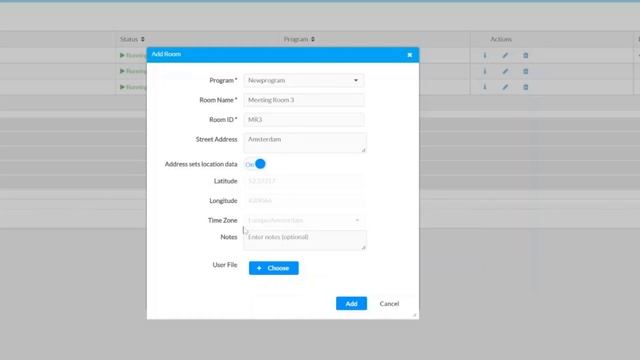Choose a User File to upload

click(x=273, y=268)
